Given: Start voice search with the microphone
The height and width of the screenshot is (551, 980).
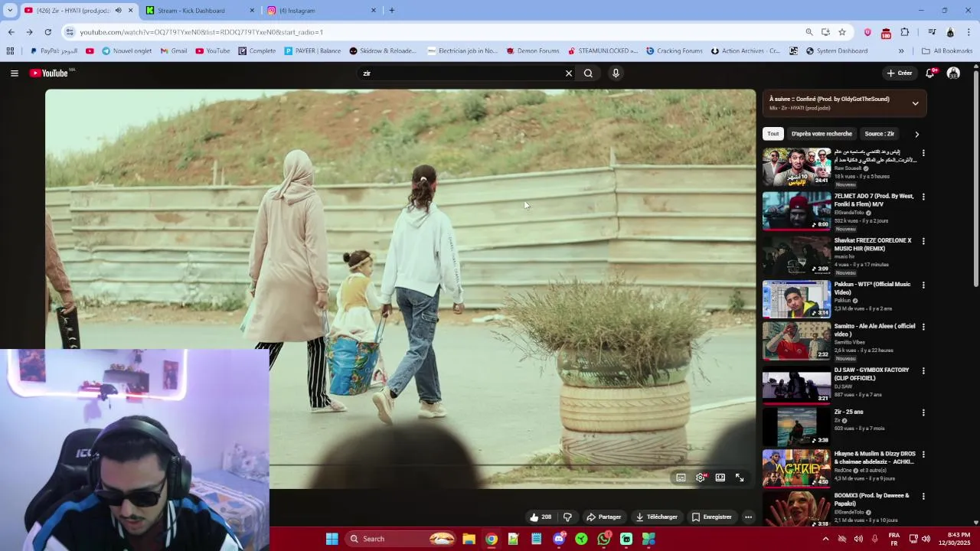Looking at the screenshot, I should pos(616,73).
